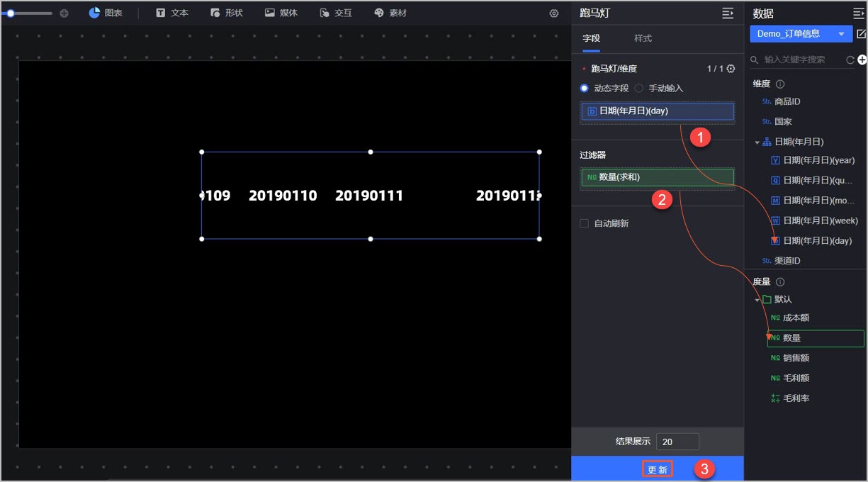Open the 媒体 media menu
868x482 pixels.
(x=281, y=13)
